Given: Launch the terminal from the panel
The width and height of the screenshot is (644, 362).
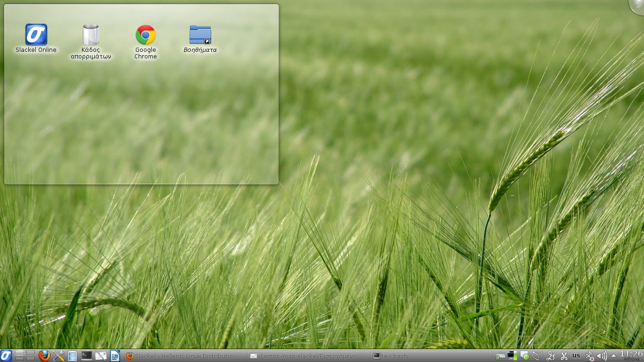Looking at the screenshot, I should point(87,356).
